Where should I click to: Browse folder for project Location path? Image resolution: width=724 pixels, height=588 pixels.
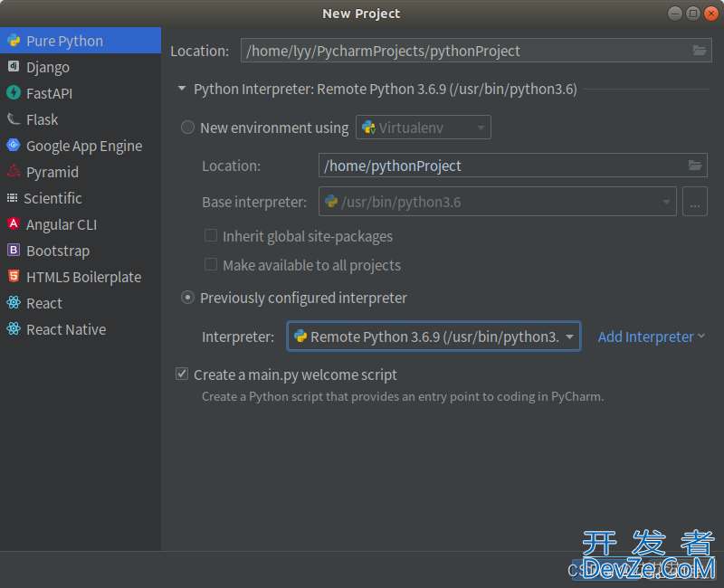(700, 51)
